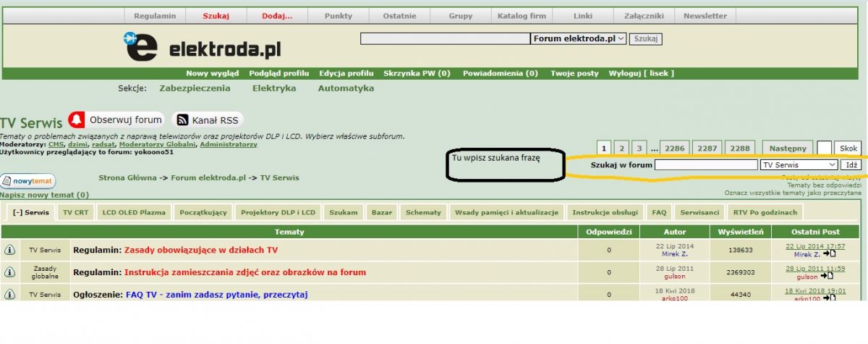Viewport: 868px width, 344px height.
Task: Focus the main search field at top
Action: [445, 38]
